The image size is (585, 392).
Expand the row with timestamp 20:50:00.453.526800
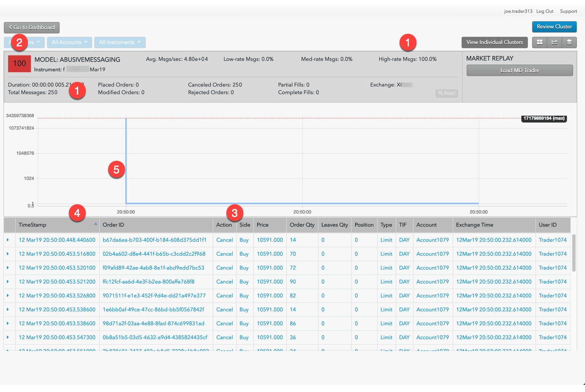8,295
